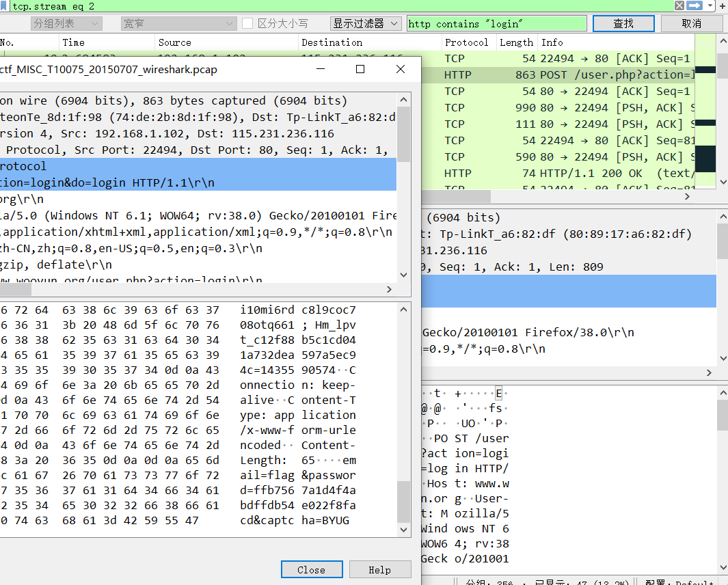This screenshot has height=585, width=728.
Task: Click the Help button in packet dialog
Action: click(x=380, y=570)
